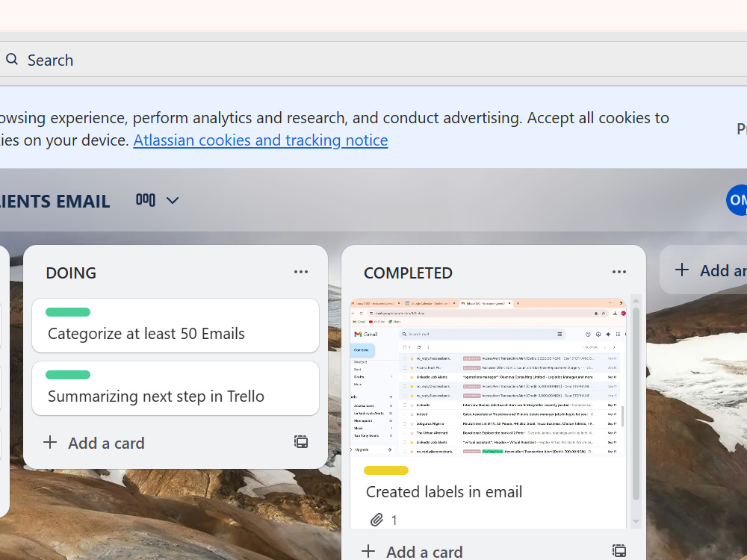Screen dimensions: 747x560
Task: Create card from template in COMPLETED list
Action: coord(619,551)
